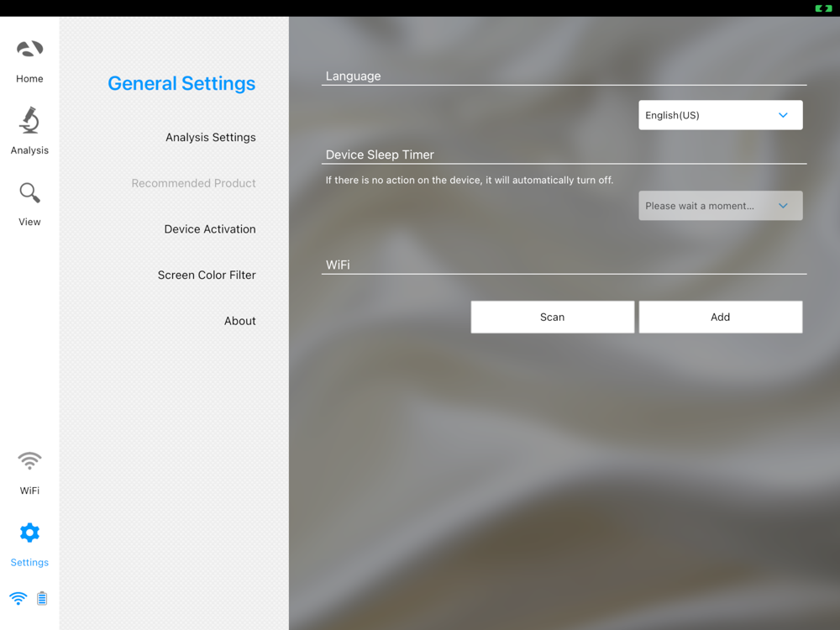Click the green fullscreen indicator icon

tap(823, 8)
